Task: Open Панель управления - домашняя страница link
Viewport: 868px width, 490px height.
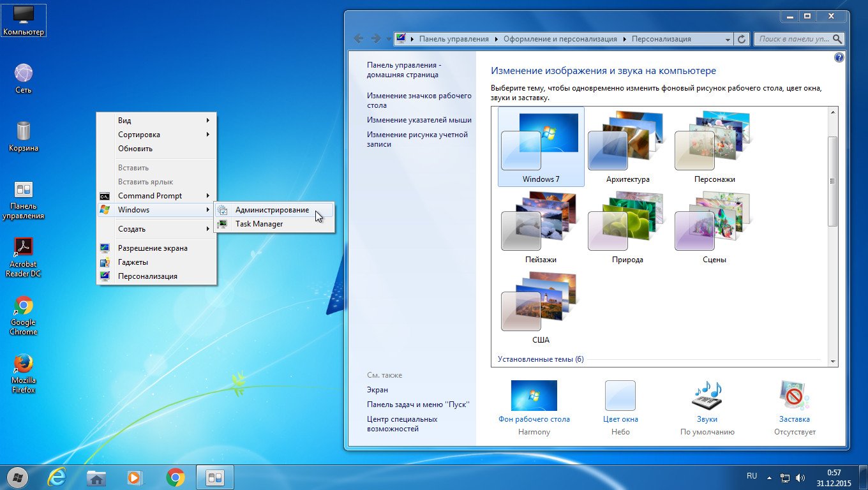Action: point(404,70)
